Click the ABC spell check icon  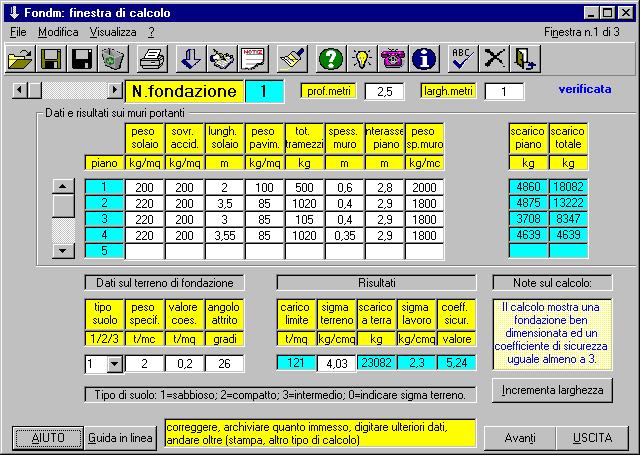click(x=461, y=59)
